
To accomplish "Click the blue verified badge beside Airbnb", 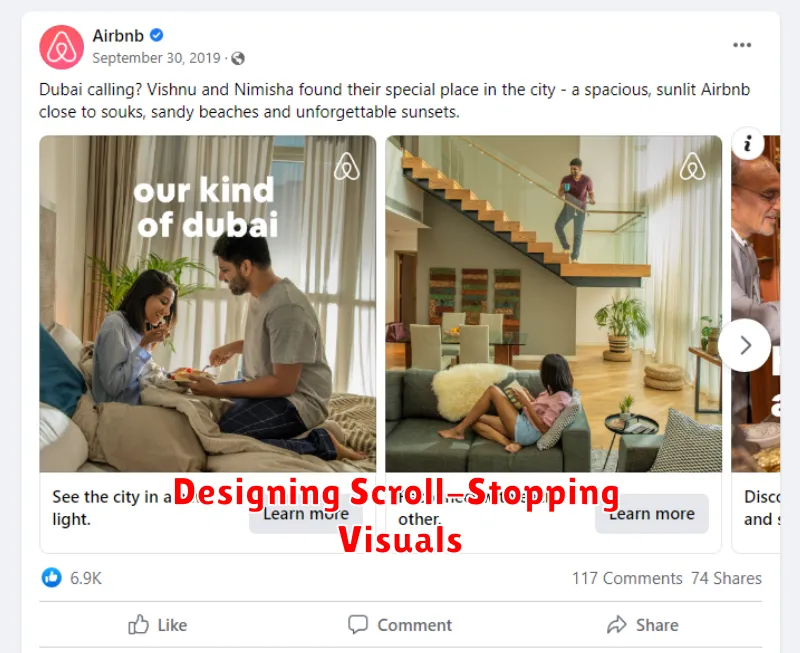I will click(157, 35).
